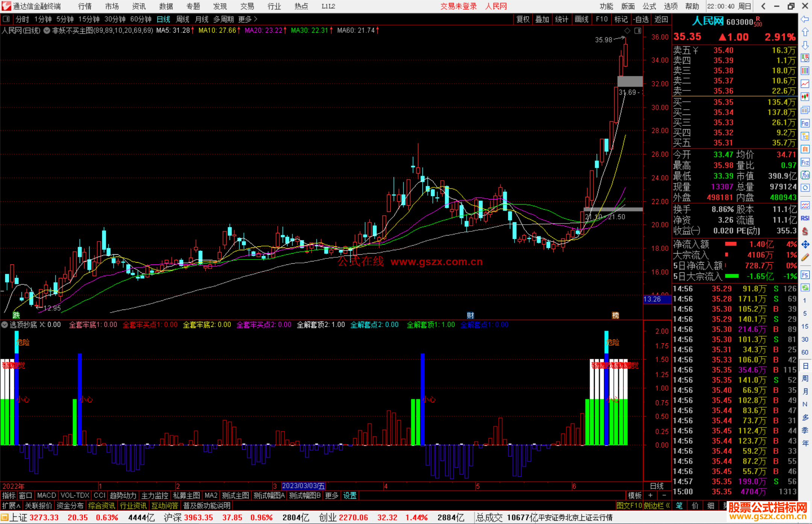The image size is (812, 524).
Task: Open the wavy lines indicator sidebar icon
Action: click(x=805, y=205)
